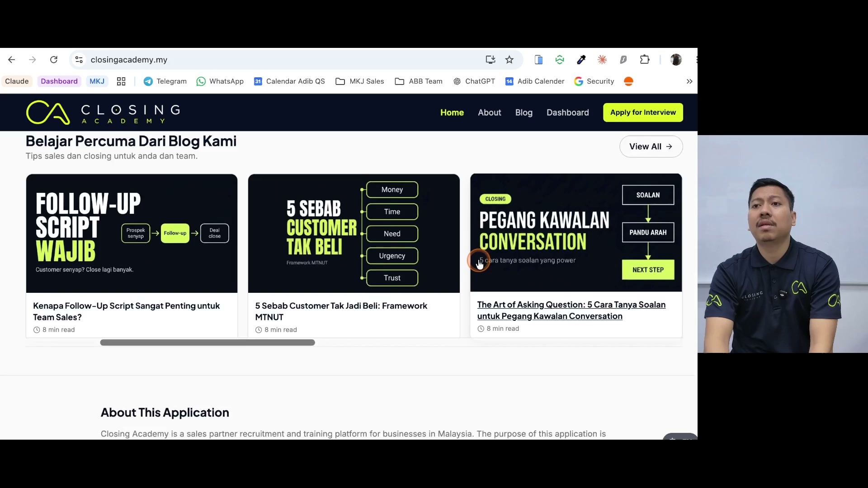Open the About nav item
Image resolution: width=868 pixels, height=488 pixels.
coord(490,113)
